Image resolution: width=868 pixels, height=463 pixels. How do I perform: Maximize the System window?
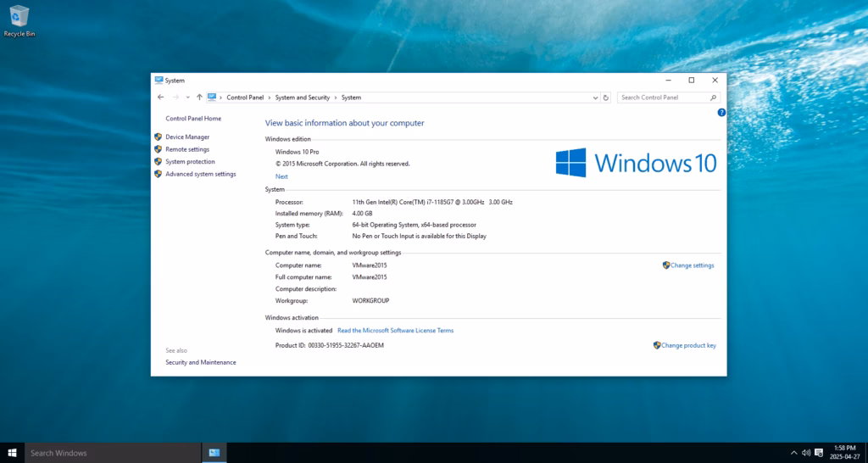point(692,81)
